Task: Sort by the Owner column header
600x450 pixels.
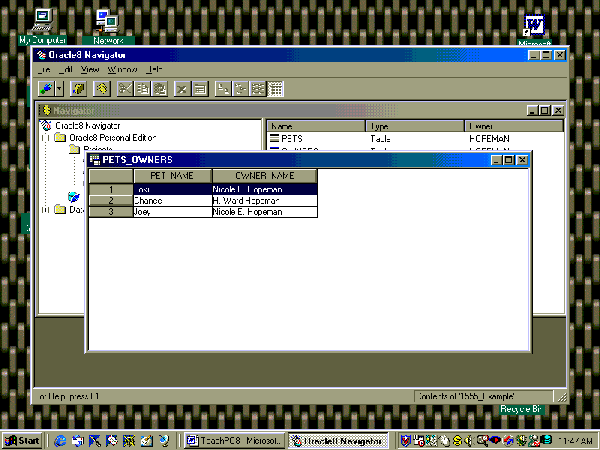Action: tap(514, 126)
